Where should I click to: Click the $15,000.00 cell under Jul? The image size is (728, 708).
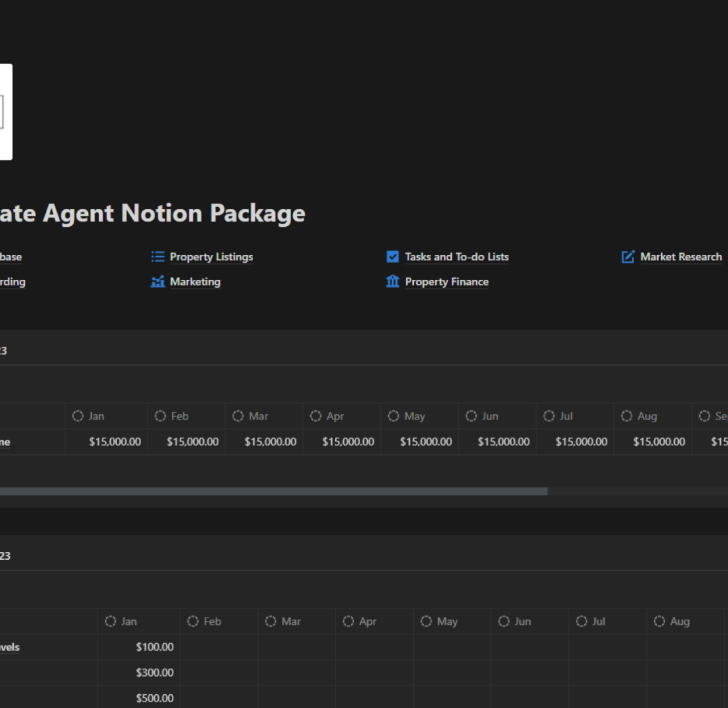click(x=575, y=442)
